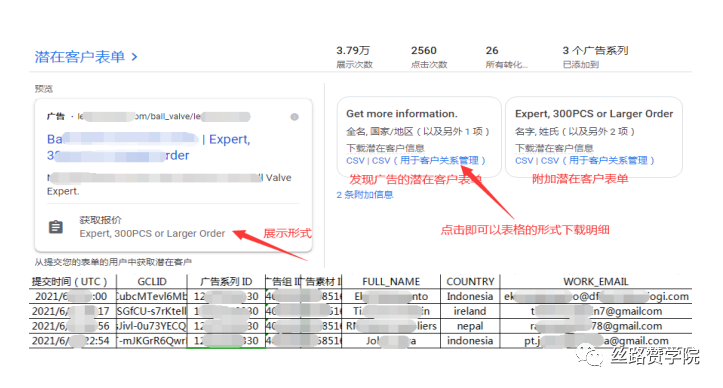Click the ad URL text containing ball_valve
723x388 pixels.
pyautogui.click(x=164, y=116)
